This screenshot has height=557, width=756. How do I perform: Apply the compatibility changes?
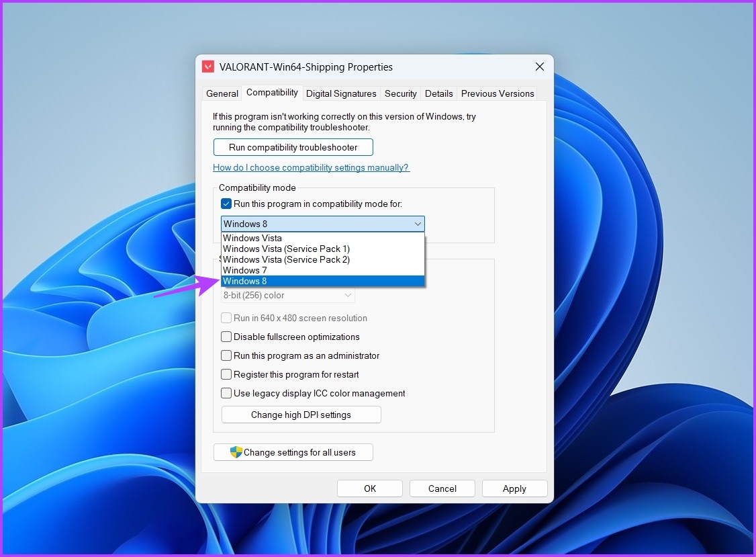514,488
